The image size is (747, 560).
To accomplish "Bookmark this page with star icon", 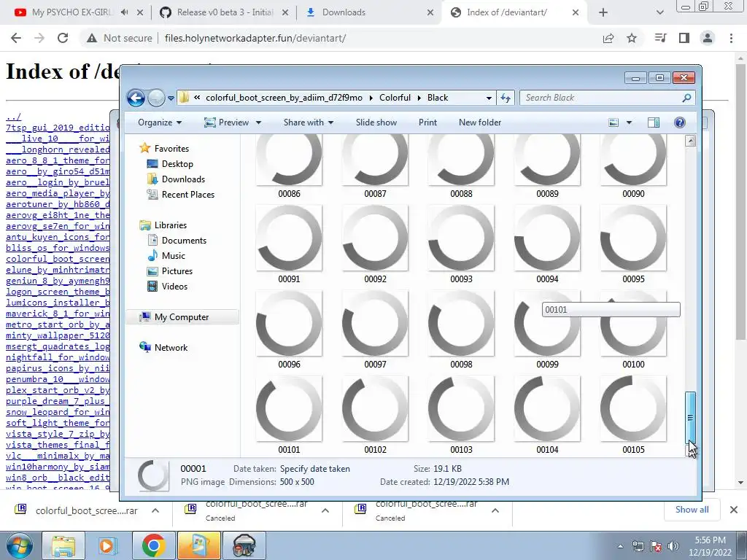I will pos(632,38).
